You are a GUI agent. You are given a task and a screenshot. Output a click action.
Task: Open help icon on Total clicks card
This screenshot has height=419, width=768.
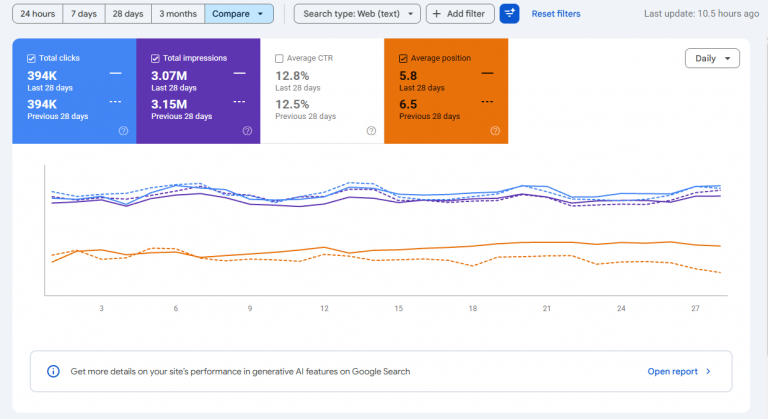123,131
